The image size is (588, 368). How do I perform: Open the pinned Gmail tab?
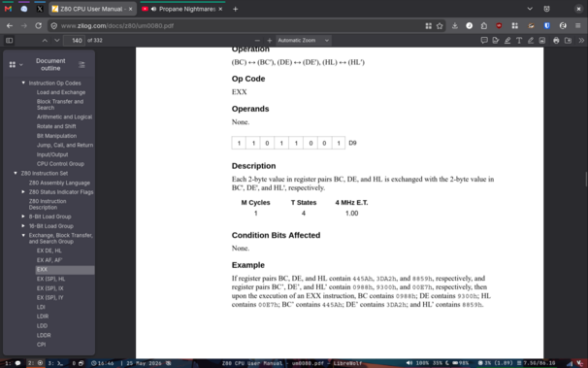[x=8, y=9]
